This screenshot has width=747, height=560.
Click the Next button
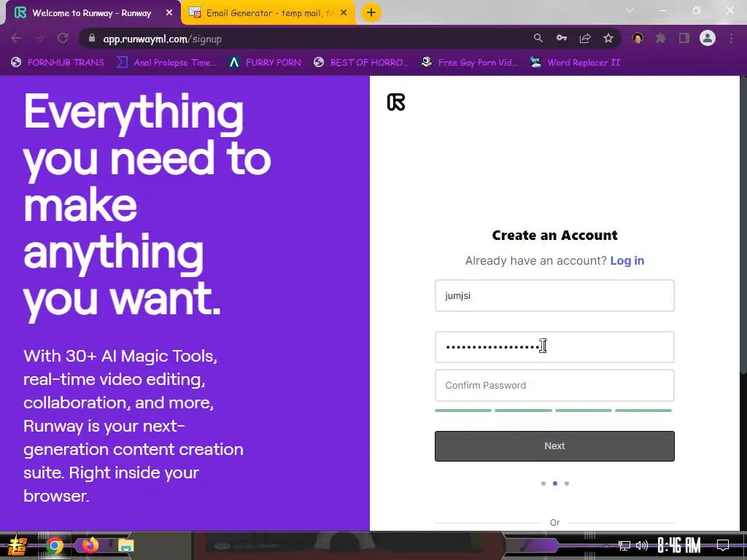click(554, 446)
